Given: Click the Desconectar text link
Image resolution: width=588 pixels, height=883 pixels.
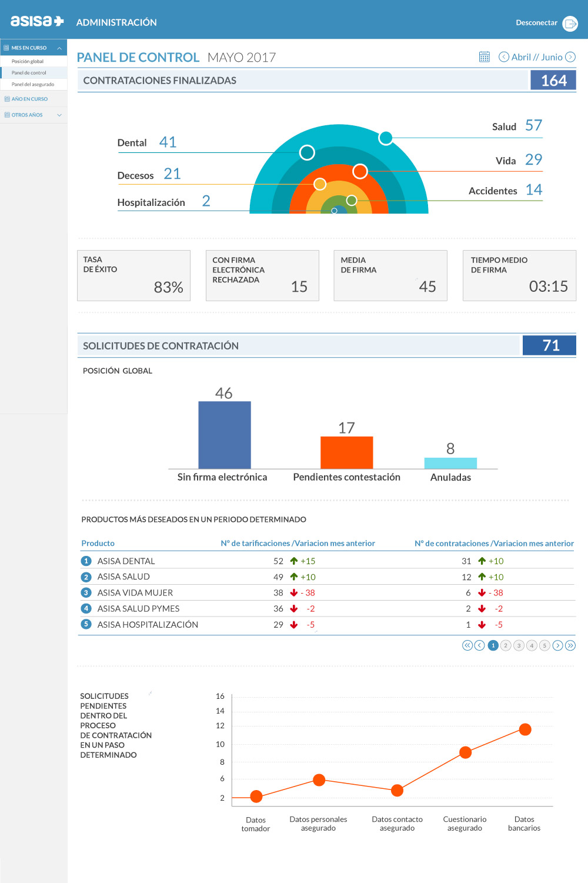Looking at the screenshot, I should [536, 23].
